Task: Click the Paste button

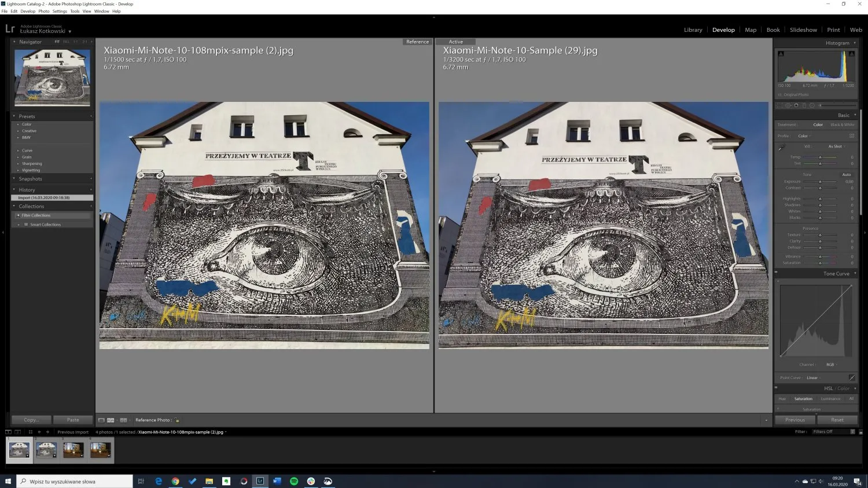Action: (x=73, y=420)
